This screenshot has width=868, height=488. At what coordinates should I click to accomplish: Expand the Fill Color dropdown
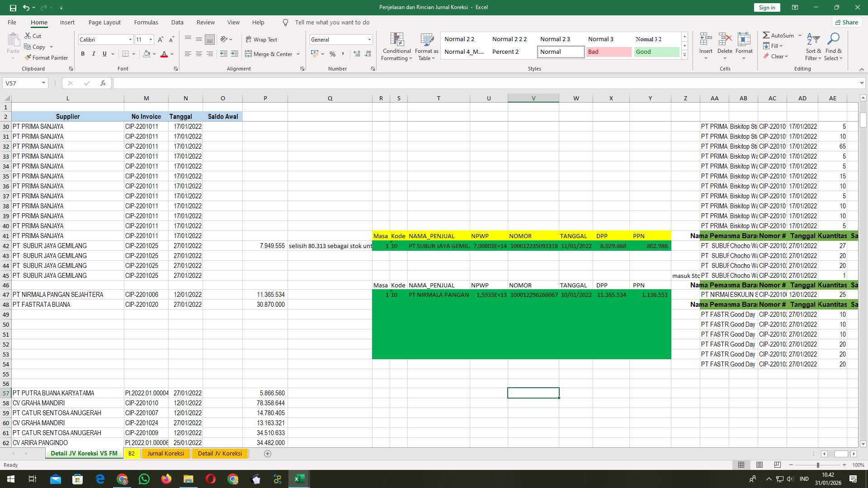[x=154, y=55]
